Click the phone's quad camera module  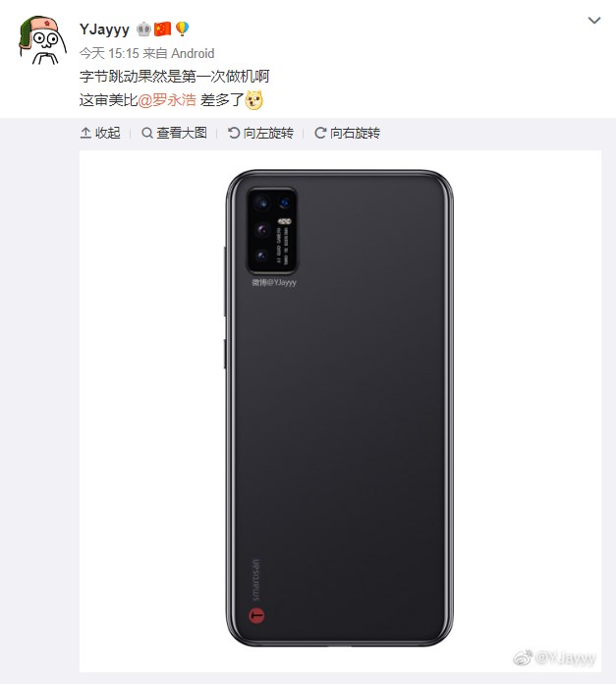click(x=272, y=231)
